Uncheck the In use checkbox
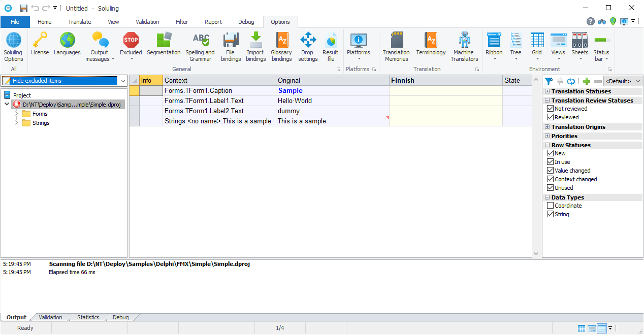This screenshot has height=335, width=644. 550,162
